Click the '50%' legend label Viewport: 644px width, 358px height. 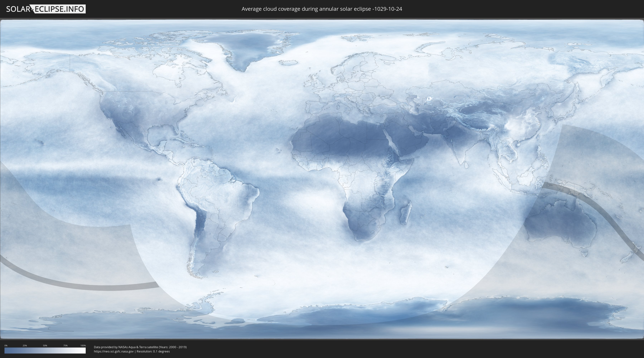tap(45, 345)
